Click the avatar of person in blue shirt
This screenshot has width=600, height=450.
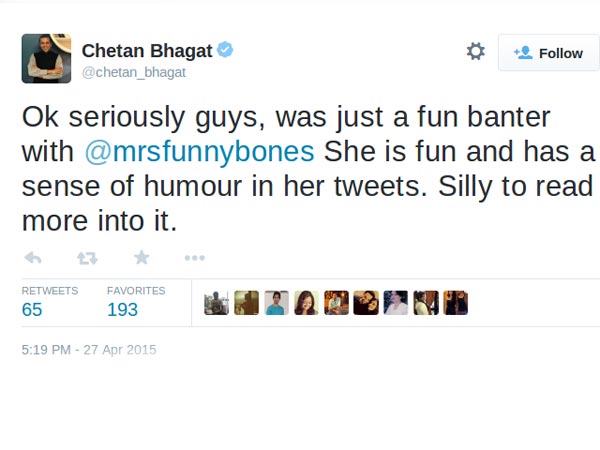pos(276,303)
